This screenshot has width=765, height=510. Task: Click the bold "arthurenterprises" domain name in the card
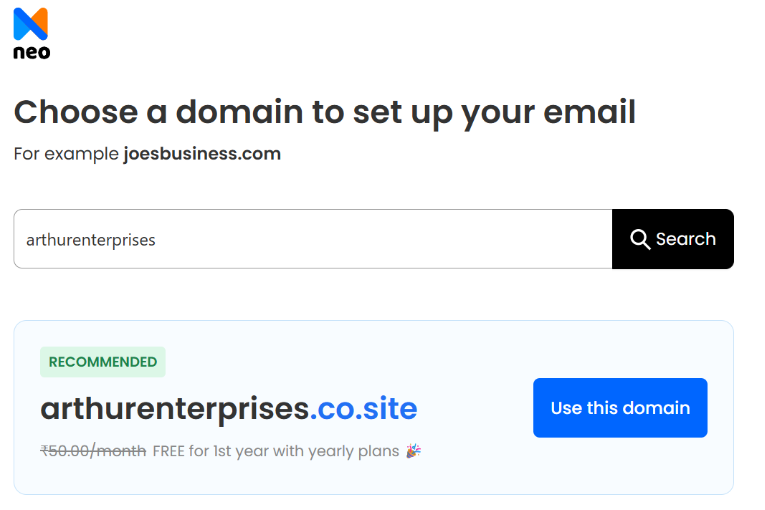click(174, 408)
